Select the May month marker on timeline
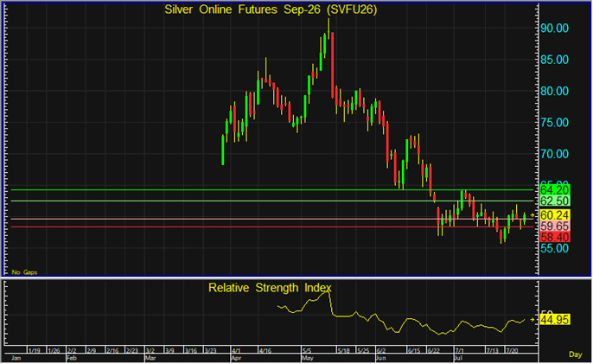 (x=308, y=358)
